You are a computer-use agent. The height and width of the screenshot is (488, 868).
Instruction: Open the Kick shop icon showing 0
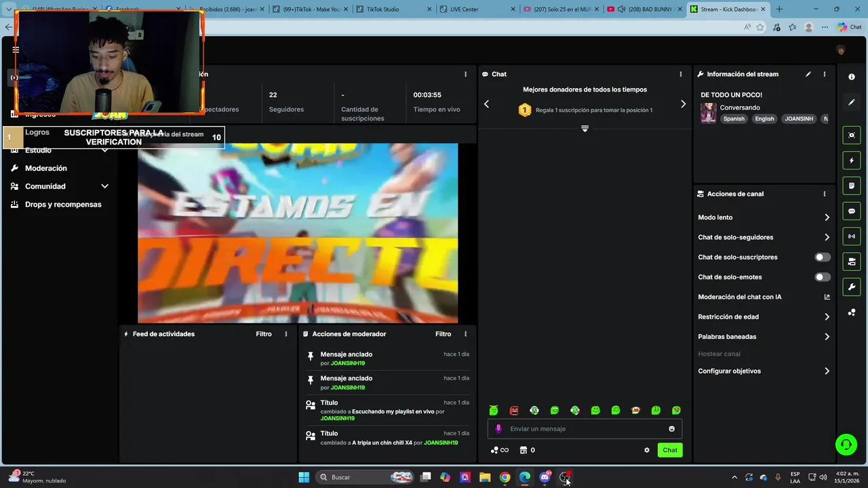[x=528, y=450]
